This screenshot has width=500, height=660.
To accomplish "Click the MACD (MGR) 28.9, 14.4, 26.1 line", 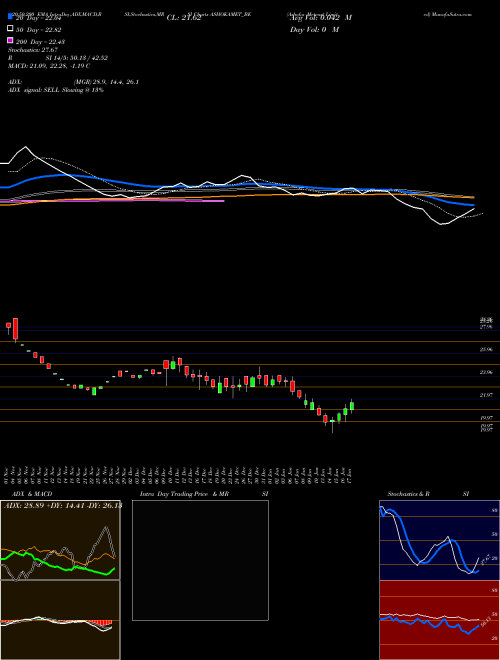I will click(73, 82).
